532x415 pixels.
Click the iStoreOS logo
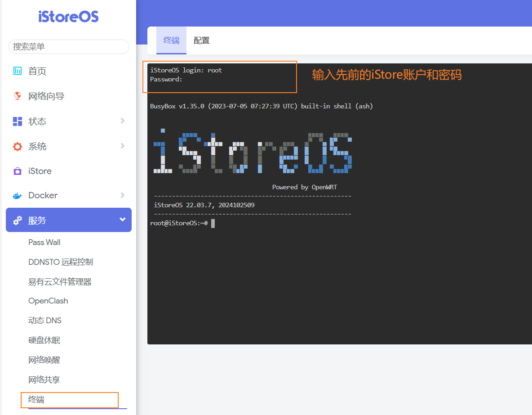[x=68, y=17]
